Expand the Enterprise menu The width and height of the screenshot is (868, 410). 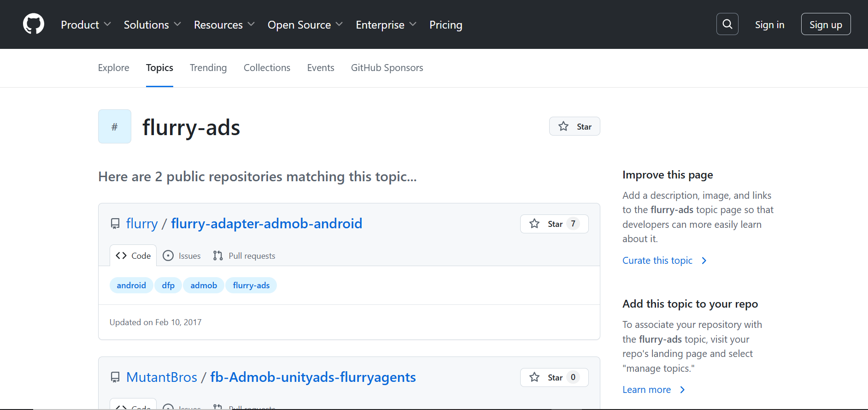[x=386, y=24]
